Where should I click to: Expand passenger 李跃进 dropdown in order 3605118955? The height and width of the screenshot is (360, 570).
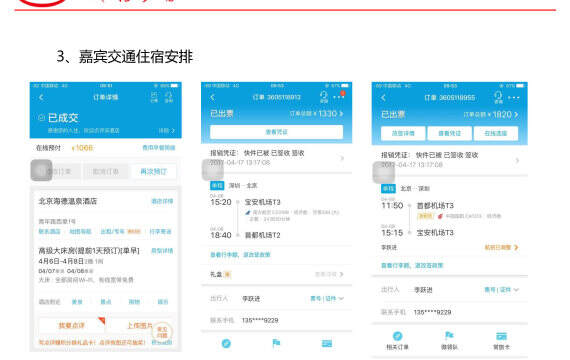(516, 290)
